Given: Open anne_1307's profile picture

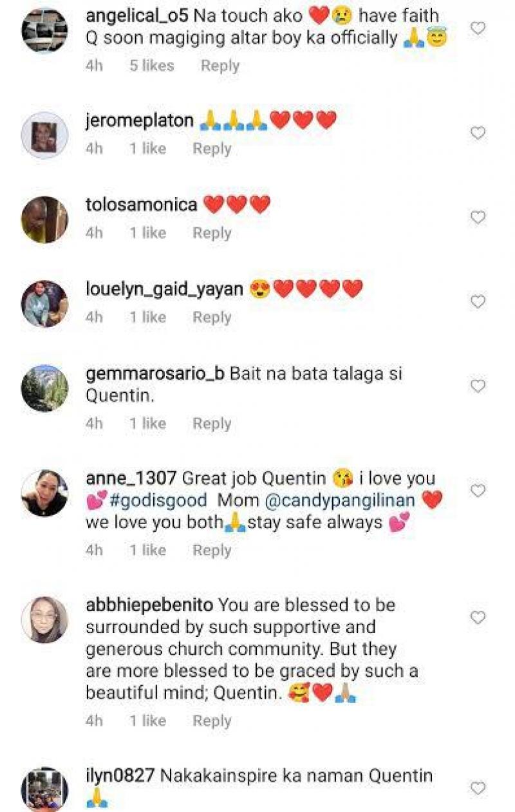Looking at the screenshot, I should pos(44,493).
